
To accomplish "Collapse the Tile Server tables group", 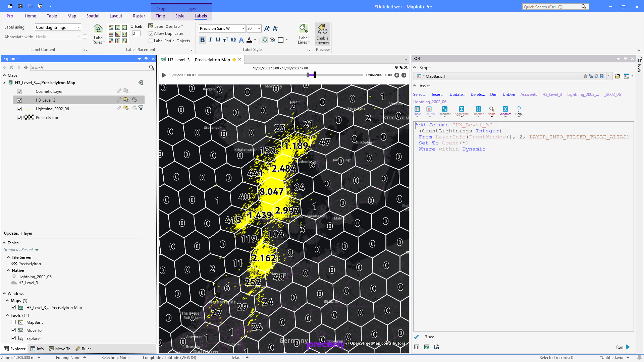I will 8,257.
